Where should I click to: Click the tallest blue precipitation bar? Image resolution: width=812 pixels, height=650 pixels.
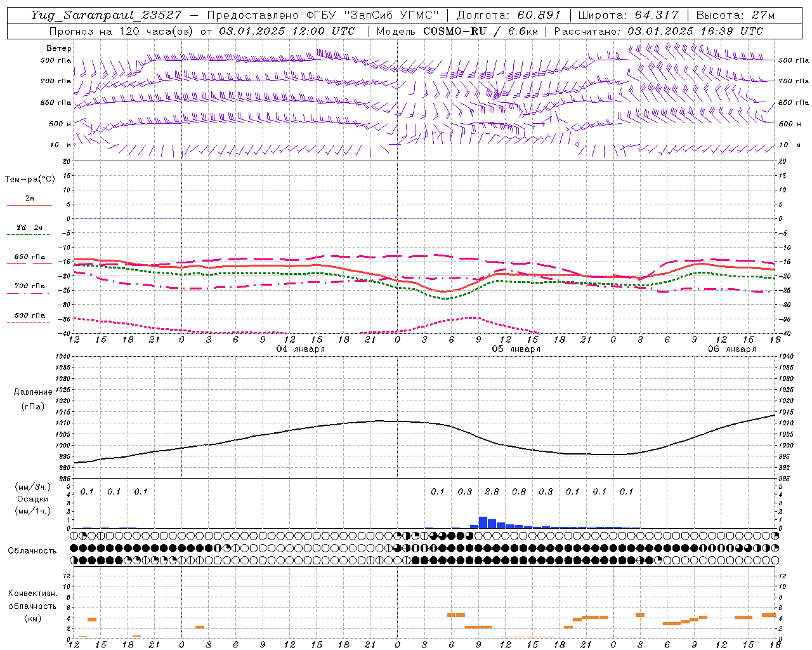click(483, 522)
